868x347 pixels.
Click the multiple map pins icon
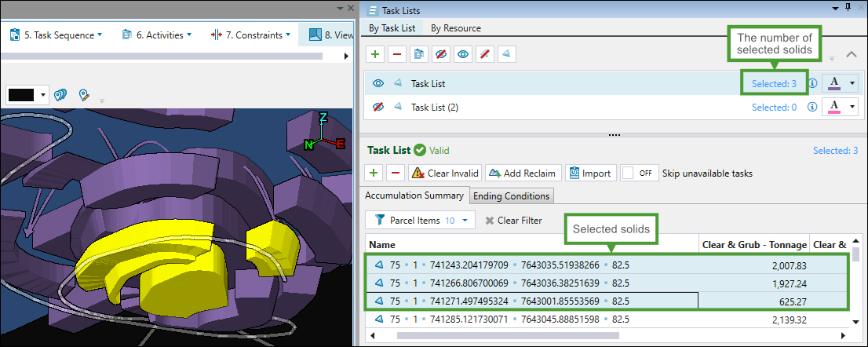(x=61, y=95)
